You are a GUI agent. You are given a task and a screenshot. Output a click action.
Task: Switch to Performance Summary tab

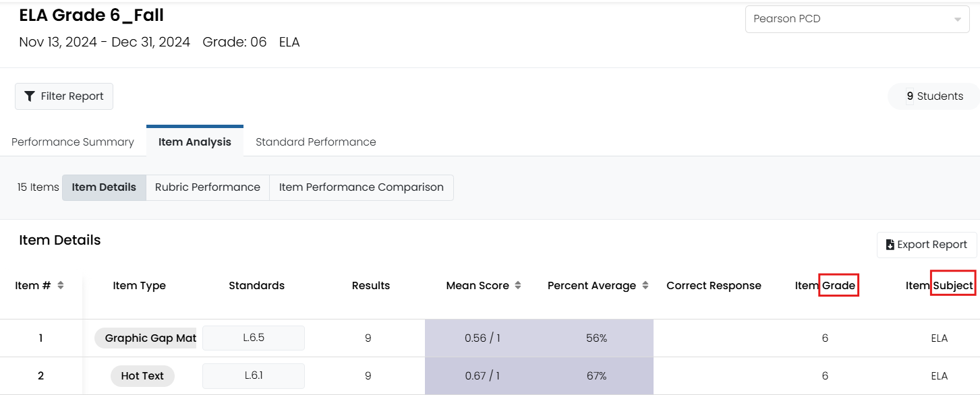tap(73, 142)
